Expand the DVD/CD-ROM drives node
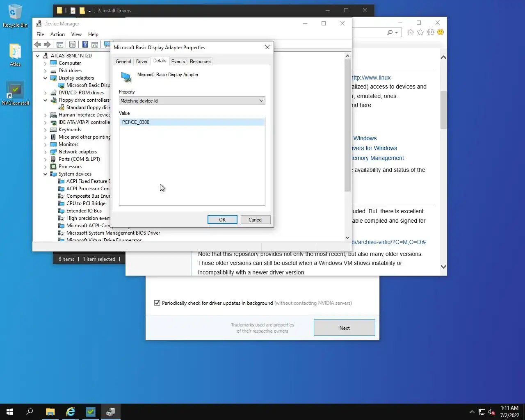This screenshot has width=525, height=420. (x=46, y=93)
